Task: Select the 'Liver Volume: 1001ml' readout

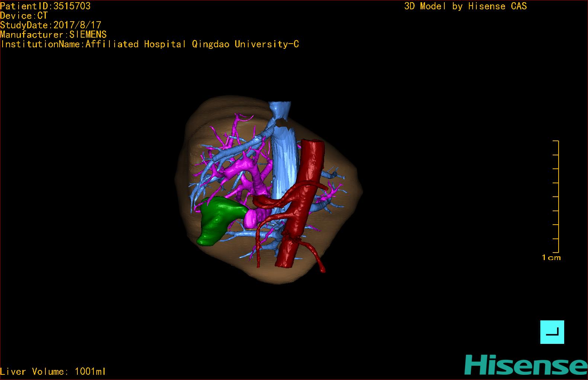Action: pos(53,371)
